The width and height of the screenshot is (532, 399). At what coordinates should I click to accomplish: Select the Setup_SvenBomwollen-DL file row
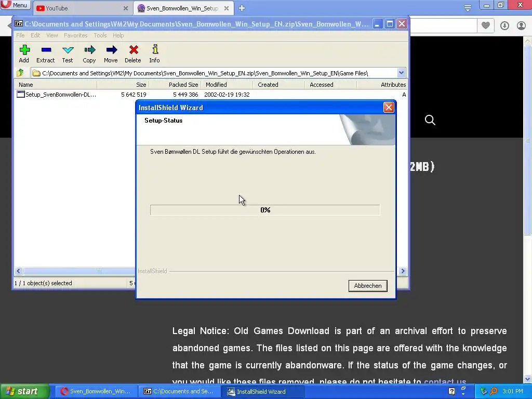tap(210, 95)
